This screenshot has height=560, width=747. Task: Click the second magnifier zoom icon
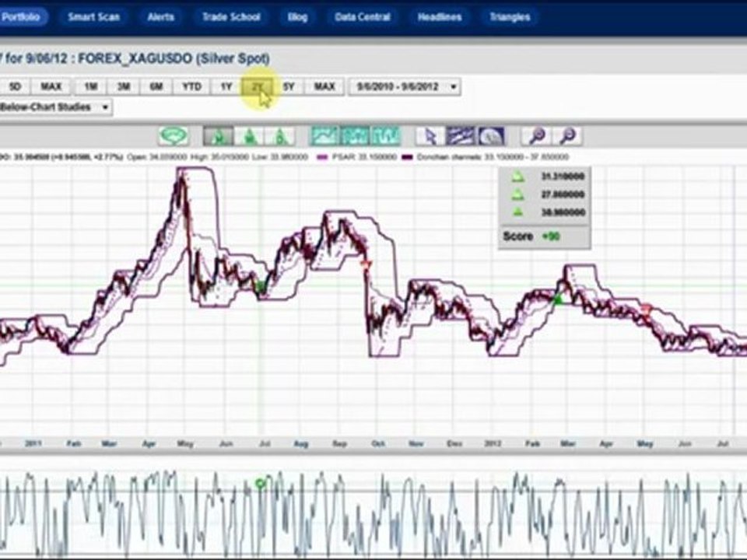coord(567,136)
